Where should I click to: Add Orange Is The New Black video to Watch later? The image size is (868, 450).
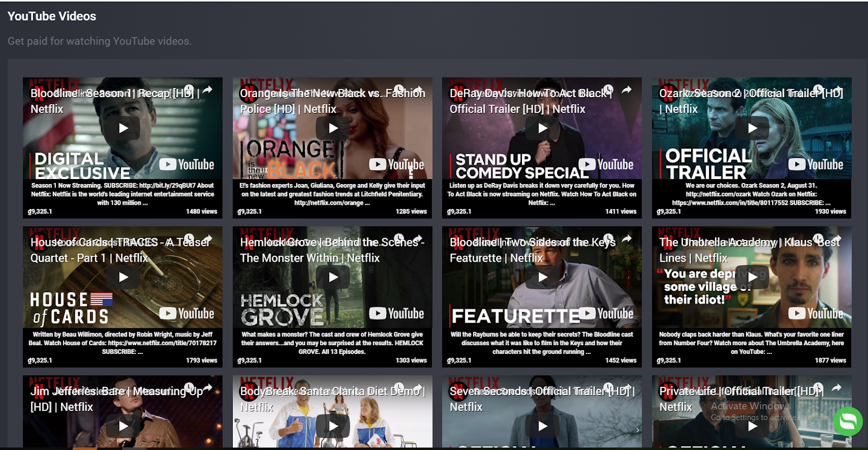pos(399,90)
